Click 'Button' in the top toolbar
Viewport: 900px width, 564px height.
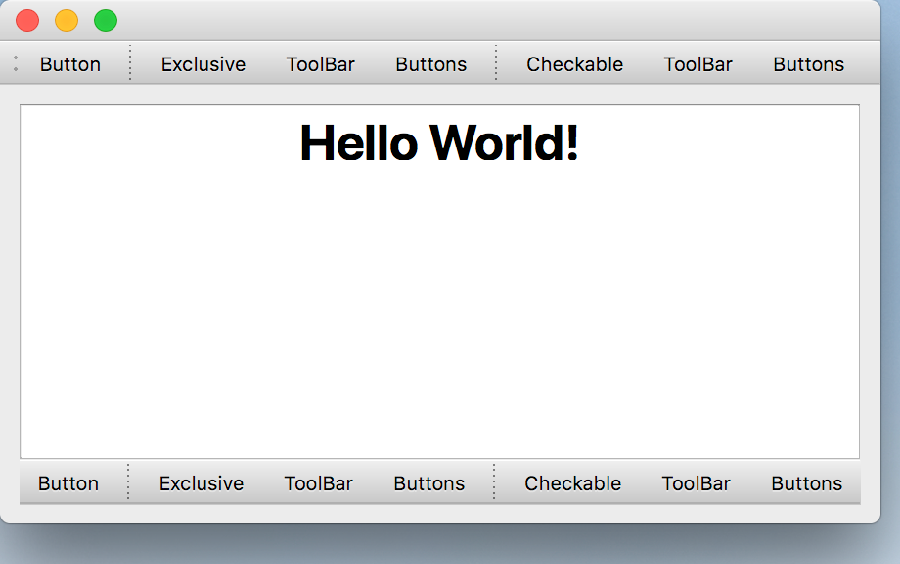pos(70,64)
